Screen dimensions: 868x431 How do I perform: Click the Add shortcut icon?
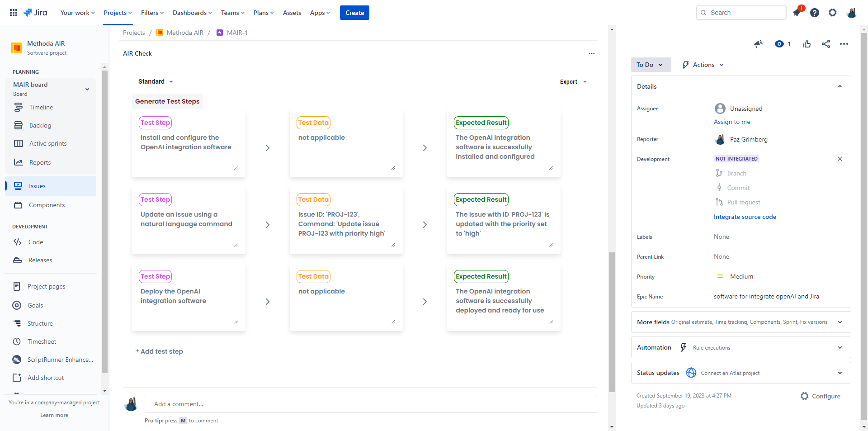17,378
